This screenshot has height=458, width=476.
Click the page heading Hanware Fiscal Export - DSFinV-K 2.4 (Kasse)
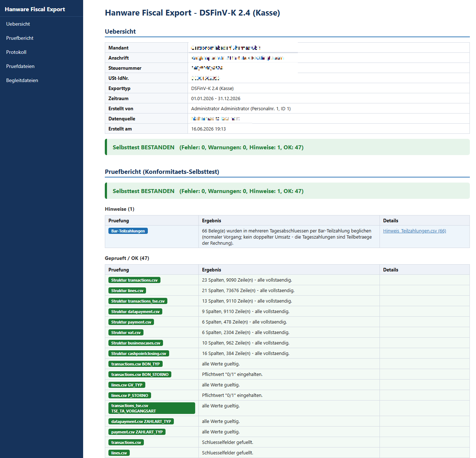192,13
